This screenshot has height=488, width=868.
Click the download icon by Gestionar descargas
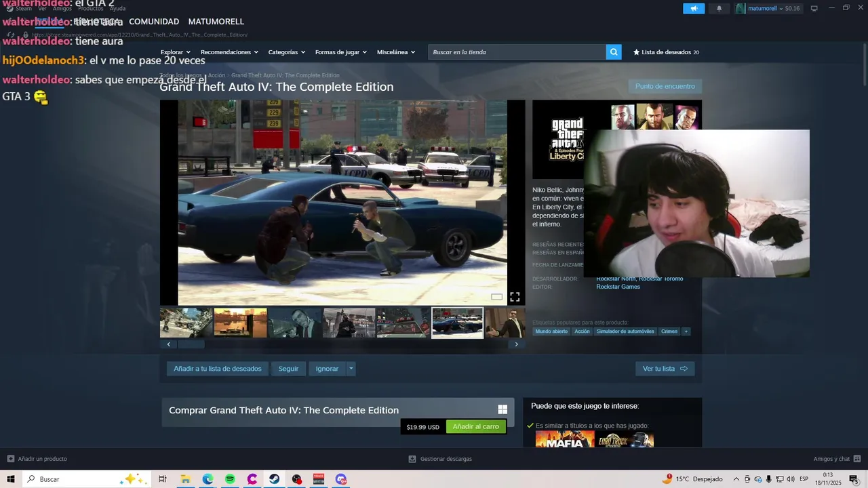click(412, 459)
